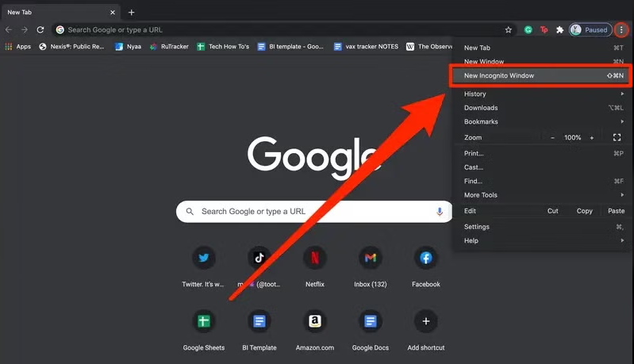
Task: Reload the page with the refresh icon
Action: coord(40,29)
